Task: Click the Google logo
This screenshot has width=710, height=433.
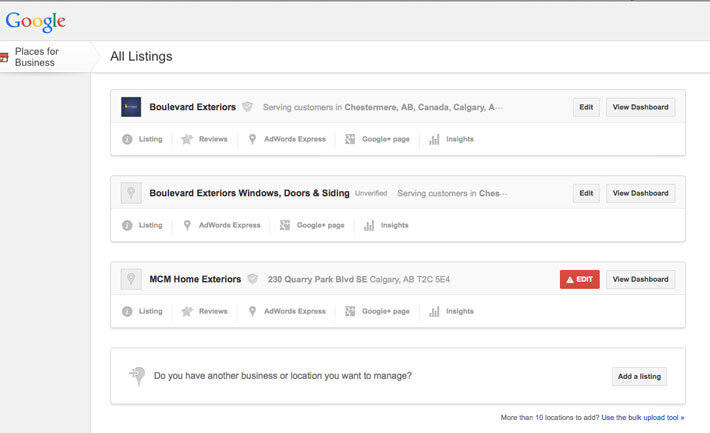Action: coord(35,21)
